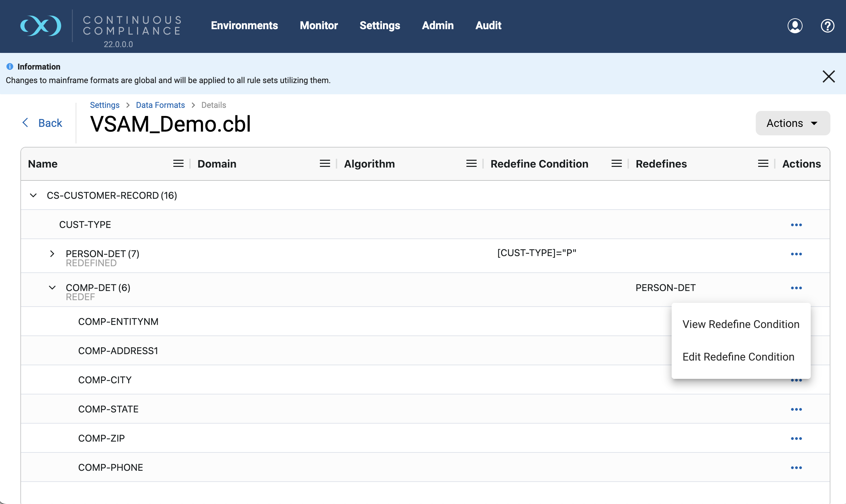Click the Back link
Viewport: 846px width, 504px height.
pos(42,123)
